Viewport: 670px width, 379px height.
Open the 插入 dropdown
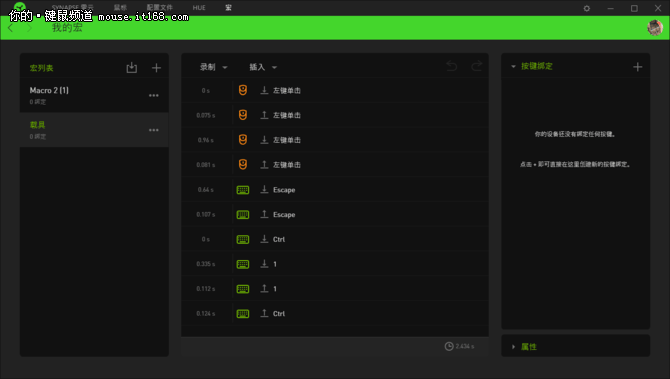point(263,67)
